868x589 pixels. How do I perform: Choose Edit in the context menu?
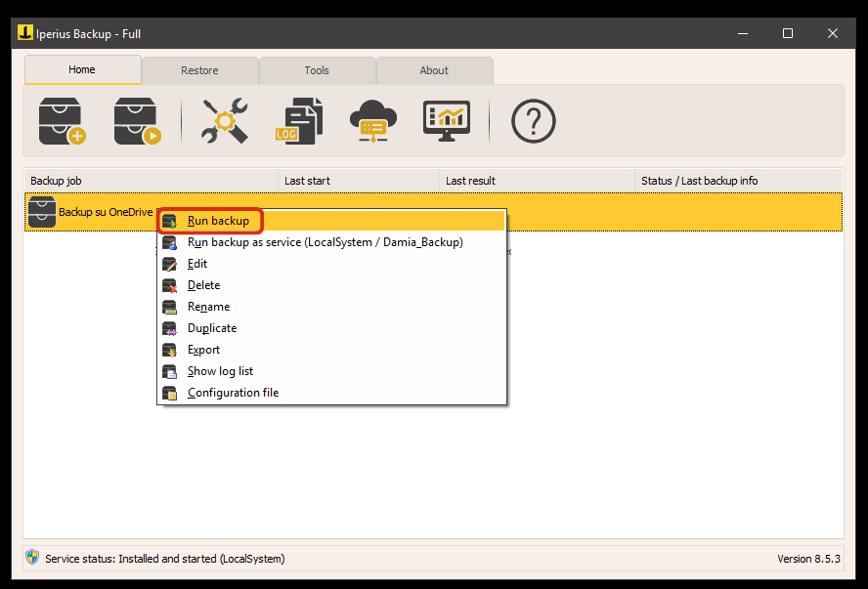pos(331,264)
